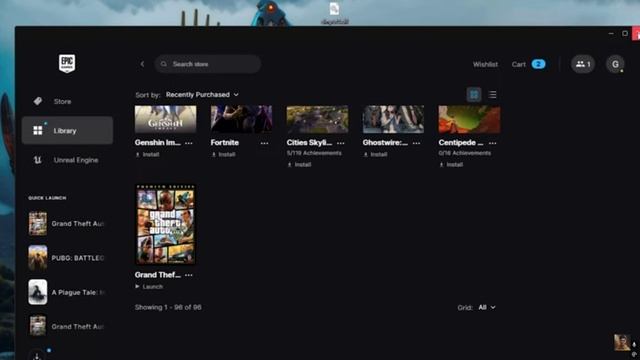Install Ghostwire
640x360 pixels.
point(375,155)
